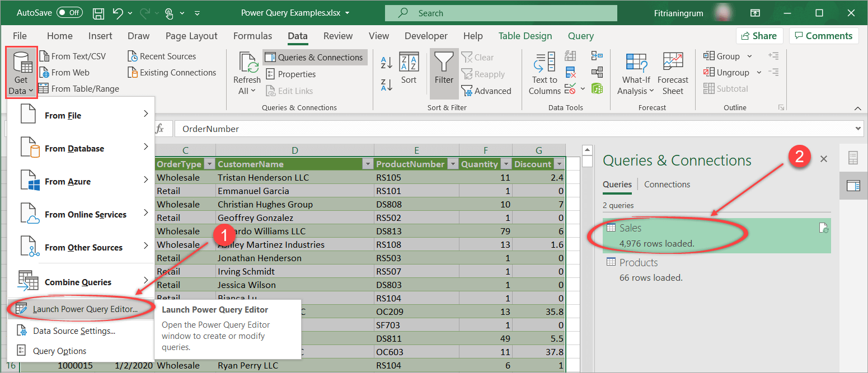This screenshot has height=373, width=868.
Task: Switch to the Table Design tab
Action: (x=524, y=35)
